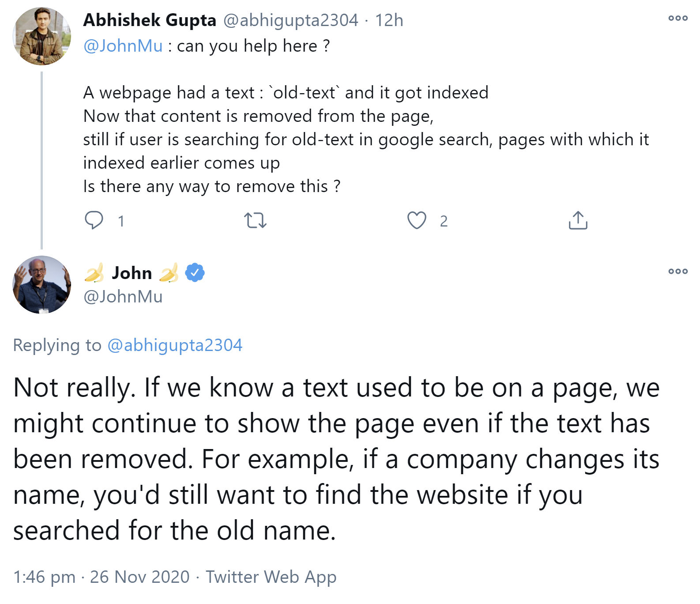Open John's profile photo avatar

point(42,285)
